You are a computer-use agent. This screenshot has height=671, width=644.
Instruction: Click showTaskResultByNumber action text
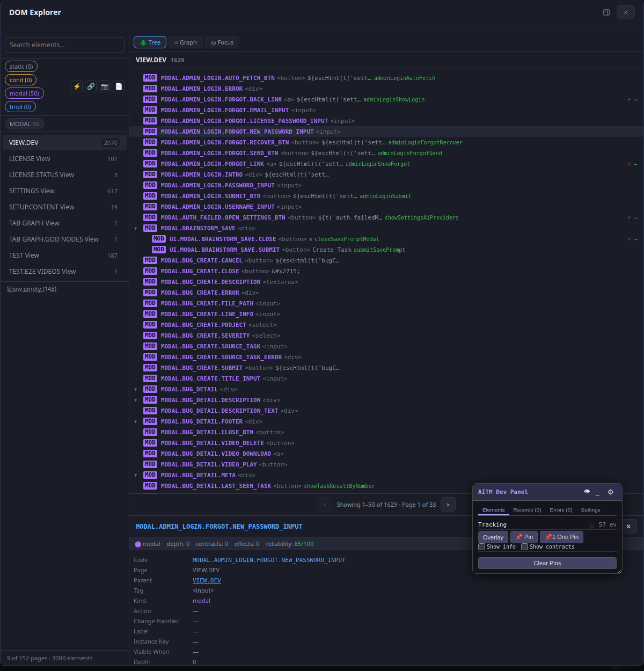click(339, 486)
